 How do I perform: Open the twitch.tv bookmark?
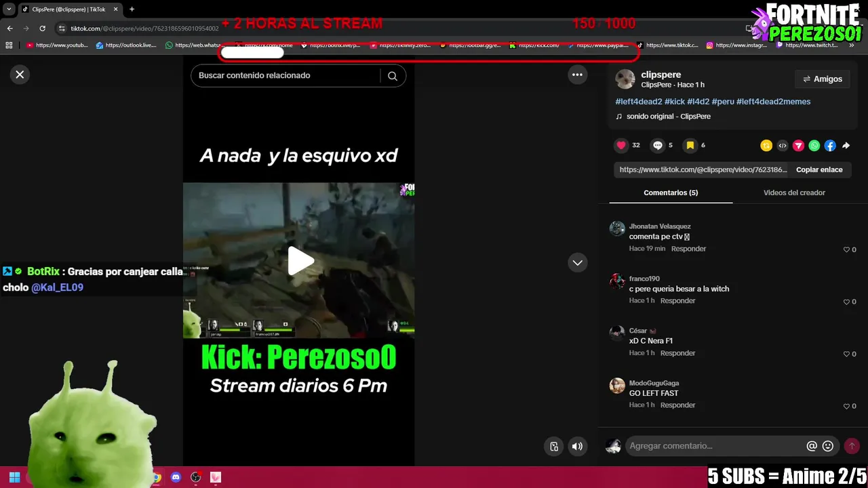click(x=807, y=45)
